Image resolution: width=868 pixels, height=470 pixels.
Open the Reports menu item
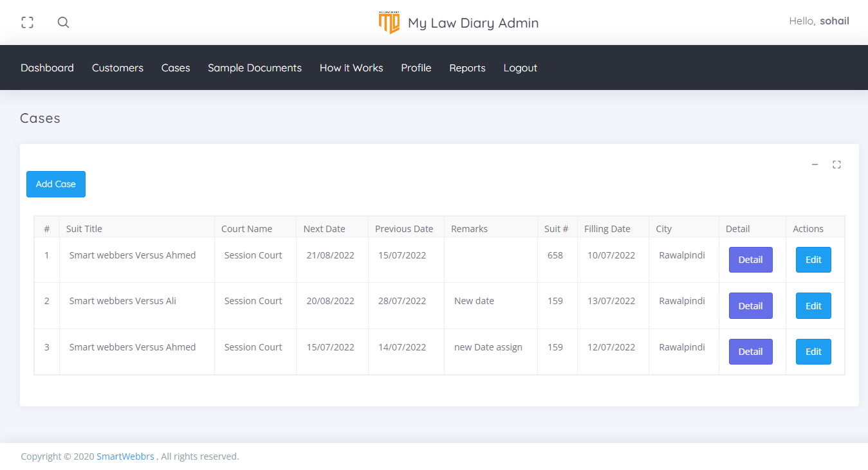tap(467, 68)
